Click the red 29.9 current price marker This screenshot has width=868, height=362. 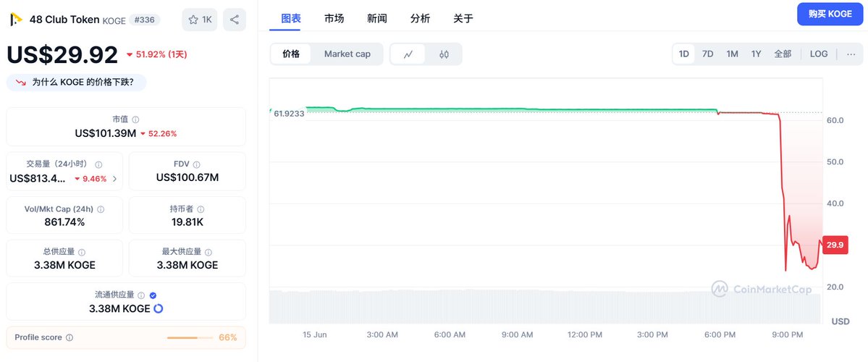click(x=835, y=245)
